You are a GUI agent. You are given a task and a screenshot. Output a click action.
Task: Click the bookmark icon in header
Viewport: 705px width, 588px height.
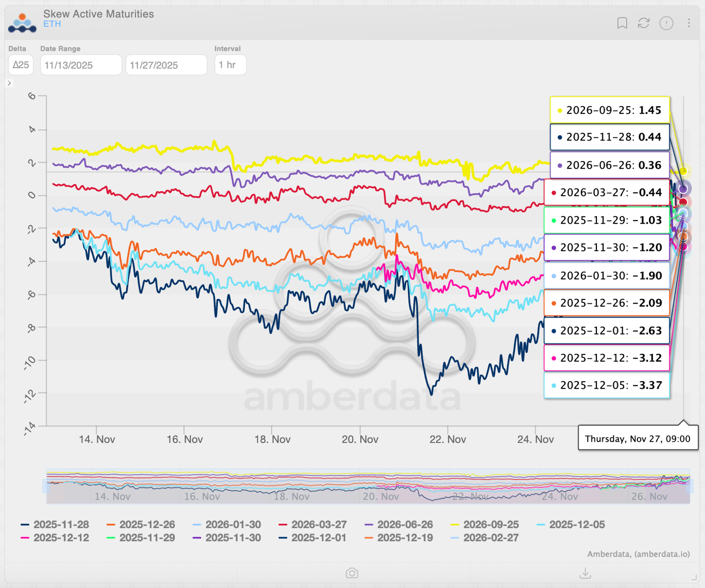[622, 23]
